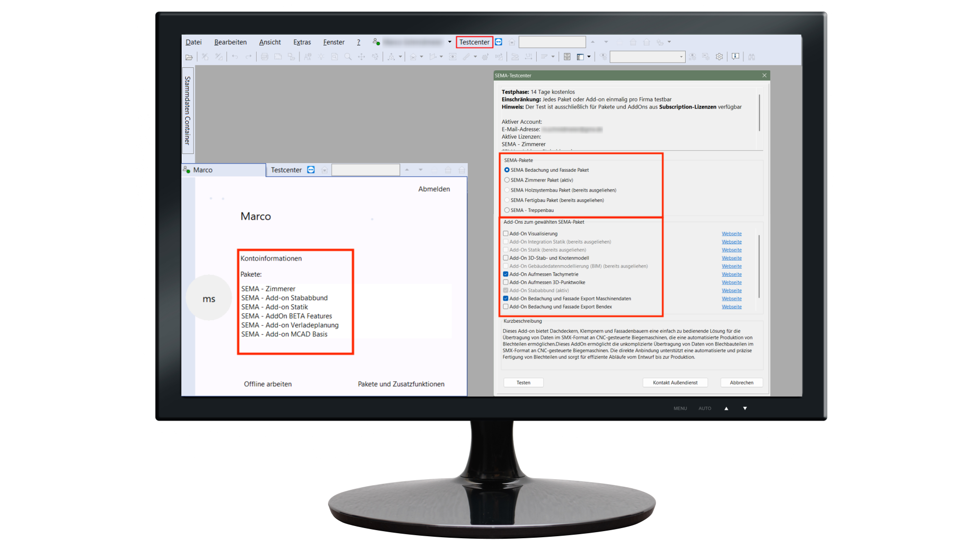Click the settings gear icon in toolbar
Screen dimensions: 980x551
pos(719,57)
